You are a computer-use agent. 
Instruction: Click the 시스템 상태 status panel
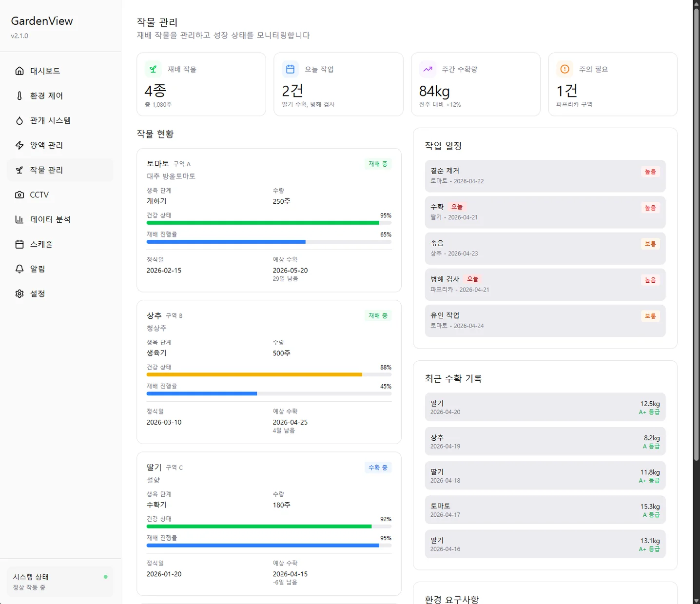pyautogui.click(x=60, y=582)
